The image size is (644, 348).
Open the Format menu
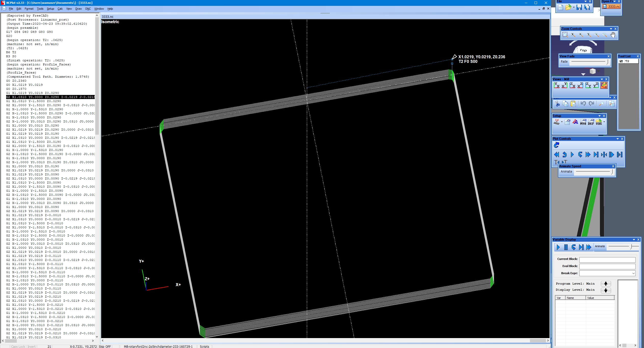29,9
